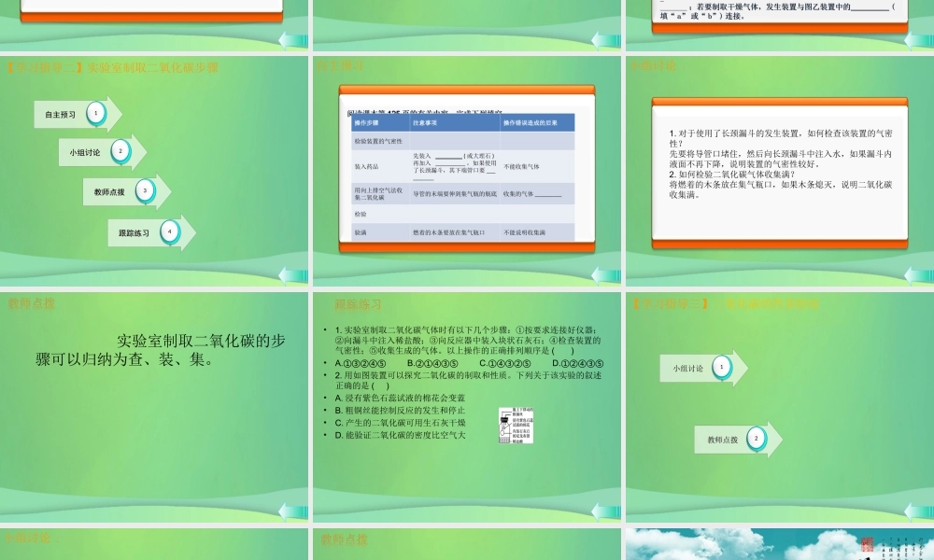Click the 【学习指导三】 slide title

725,304
